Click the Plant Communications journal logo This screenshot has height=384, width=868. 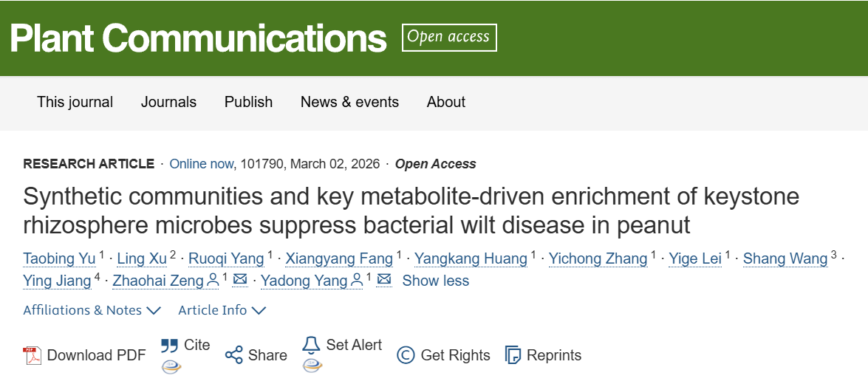coord(198,38)
